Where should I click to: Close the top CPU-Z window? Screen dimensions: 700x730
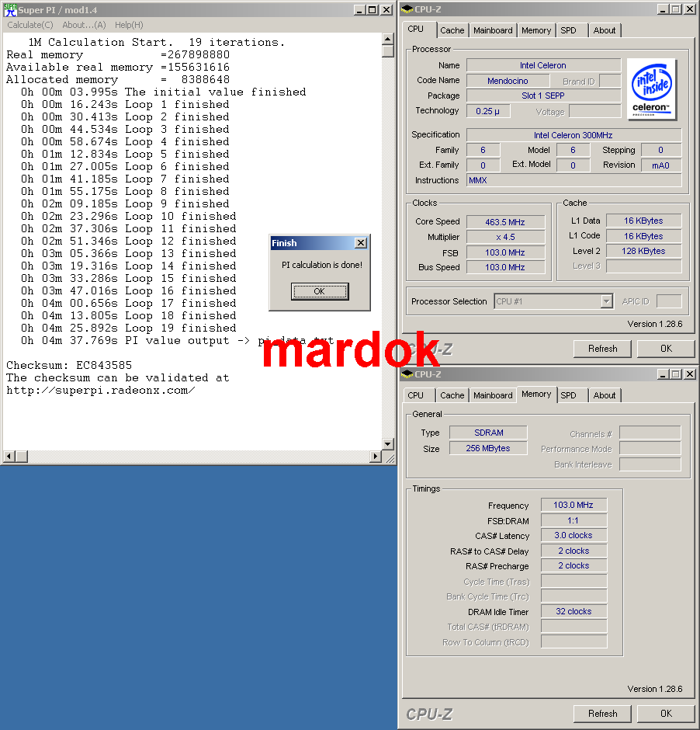pos(690,9)
